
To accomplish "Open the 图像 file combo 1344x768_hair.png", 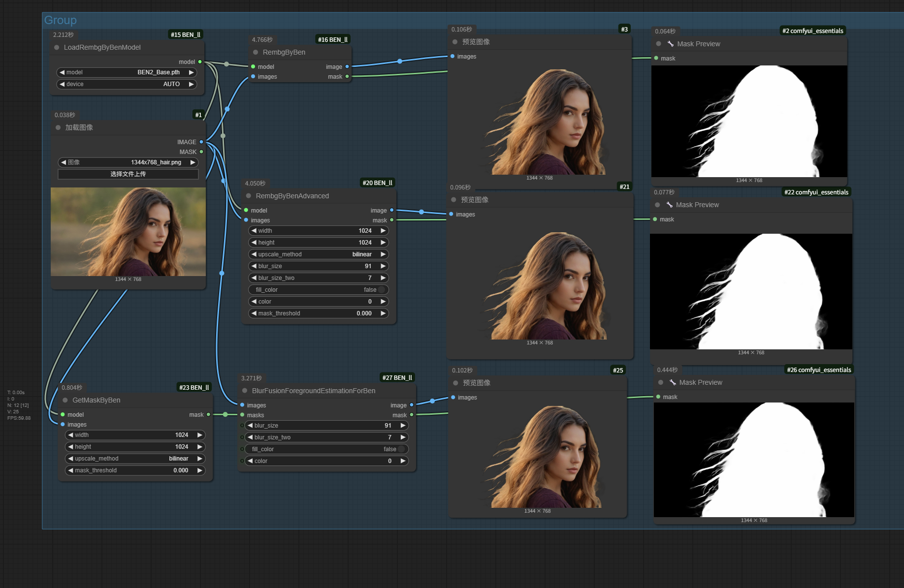I will pos(128,163).
